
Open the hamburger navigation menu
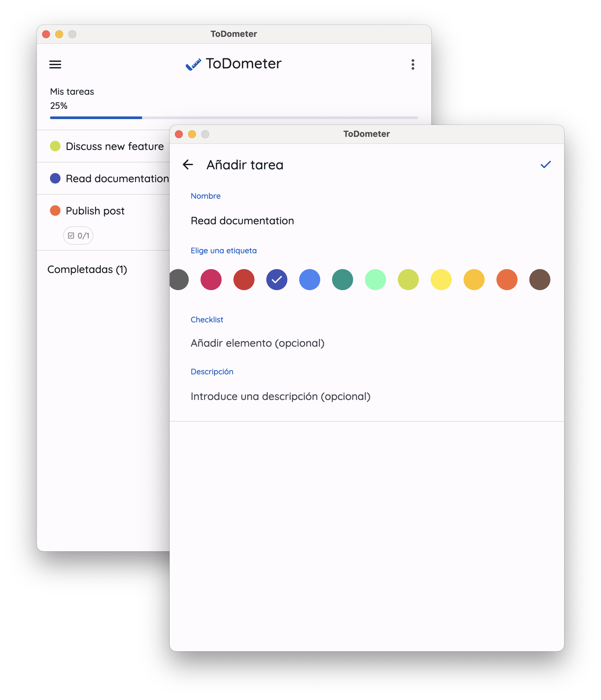[55, 64]
